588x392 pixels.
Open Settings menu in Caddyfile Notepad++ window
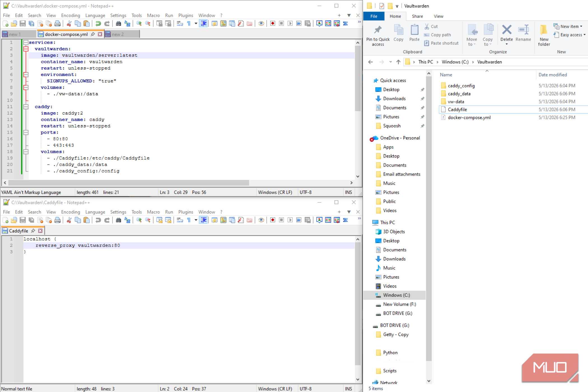pos(118,212)
